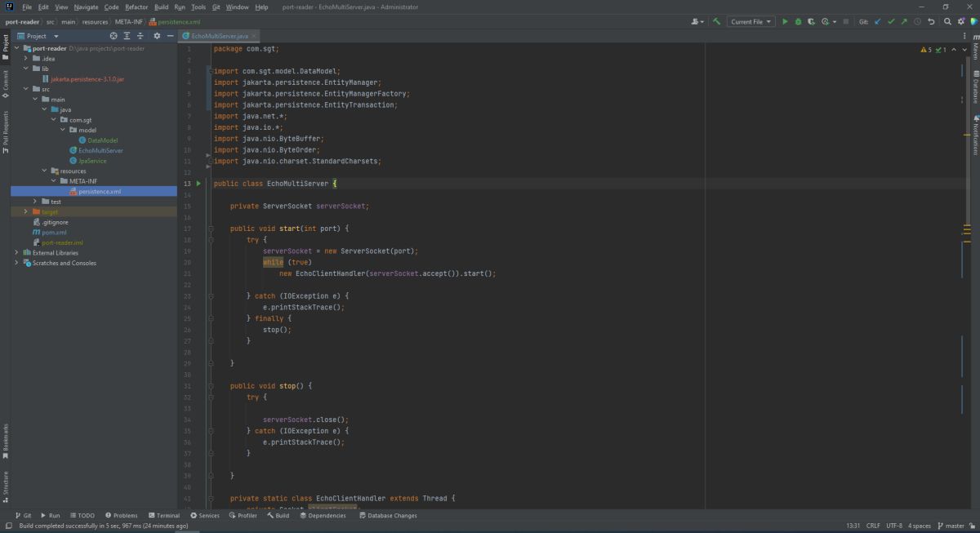Open IDE settings gear in main toolbar

click(x=961, y=21)
